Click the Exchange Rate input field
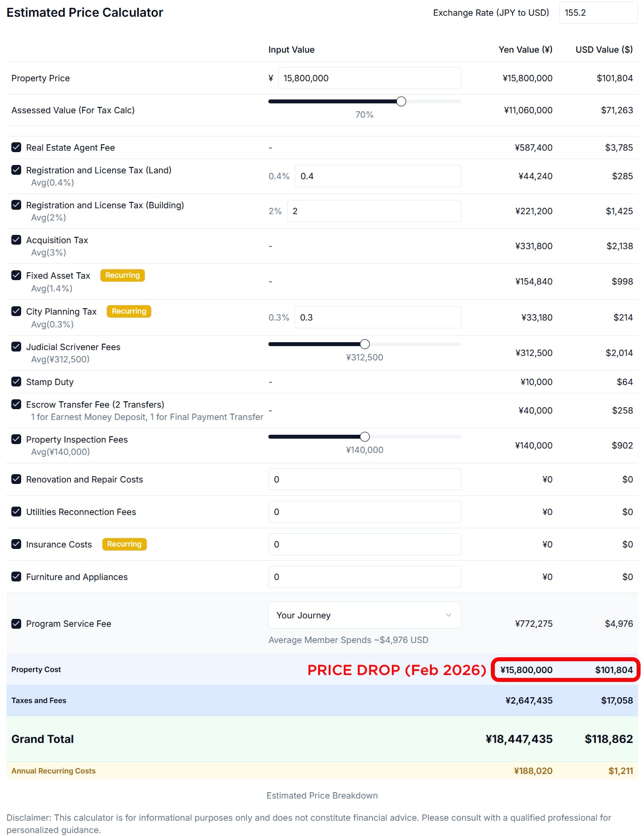The height and width of the screenshot is (836, 644). coord(598,13)
